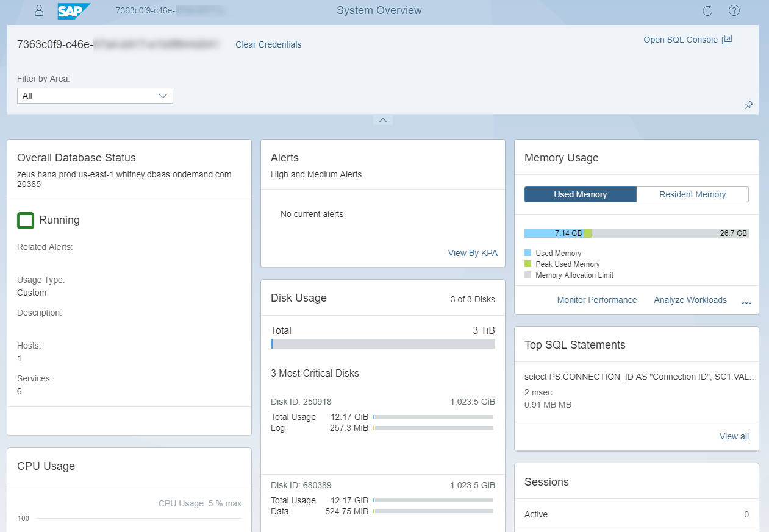Click the memory usage bar
The width and height of the screenshot is (769, 532).
pyautogui.click(x=637, y=233)
